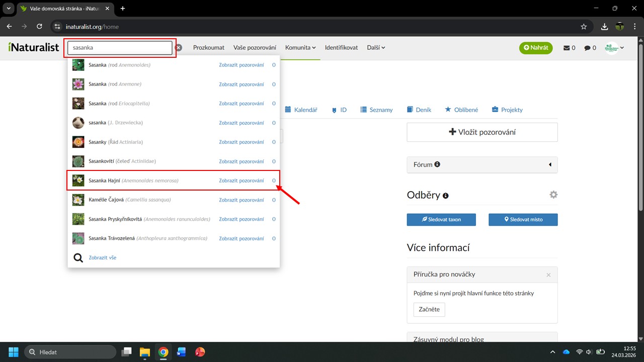The width and height of the screenshot is (644, 362).
Task: Open Chrome downloads icon
Action: [x=605, y=27]
